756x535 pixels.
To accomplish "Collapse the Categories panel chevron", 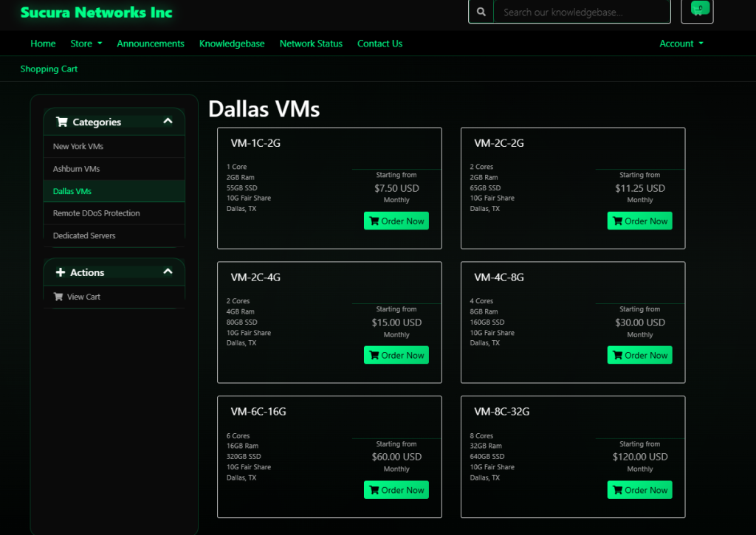I will point(168,121).
